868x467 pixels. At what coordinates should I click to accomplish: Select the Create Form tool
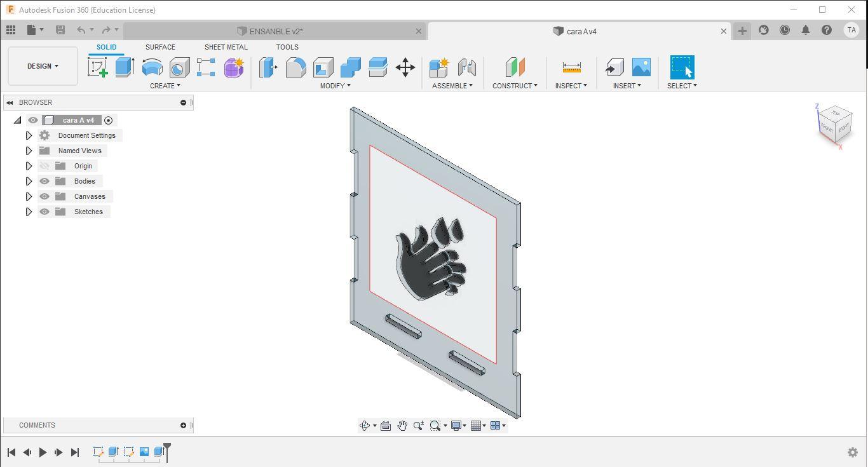pyautogui.click(x=233, y=67)
